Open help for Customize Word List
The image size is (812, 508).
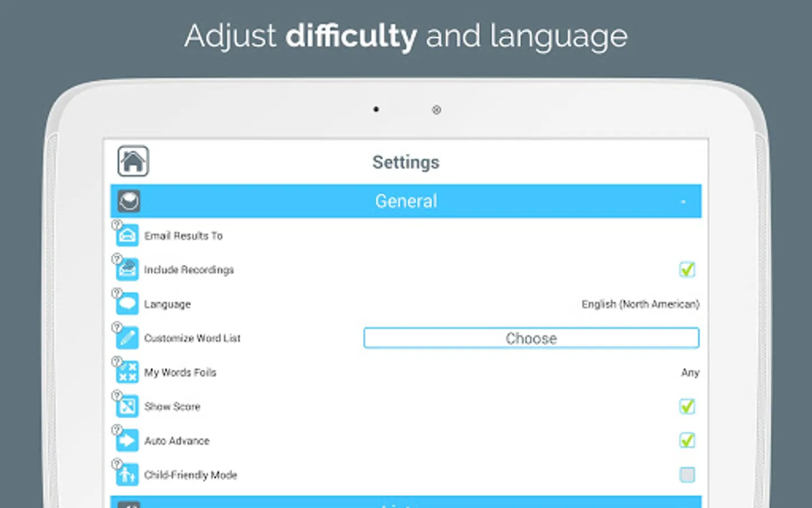(x=116, y=326)
